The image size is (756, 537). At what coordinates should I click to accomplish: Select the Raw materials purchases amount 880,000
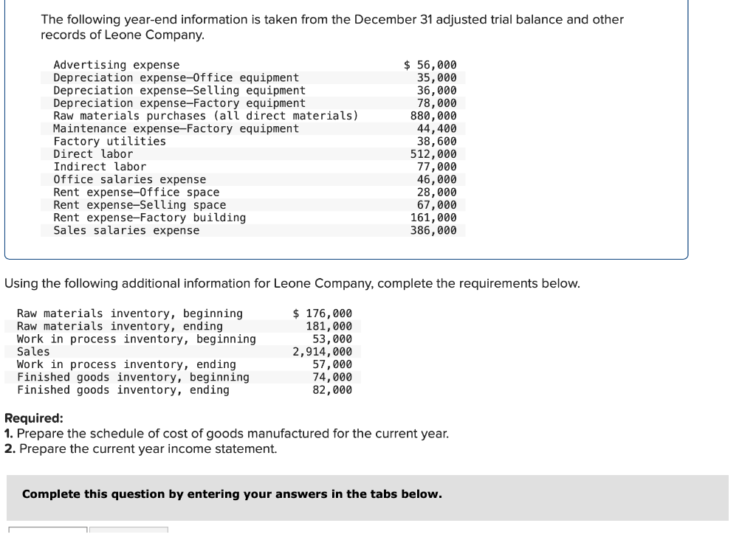(x=433, y=116)
